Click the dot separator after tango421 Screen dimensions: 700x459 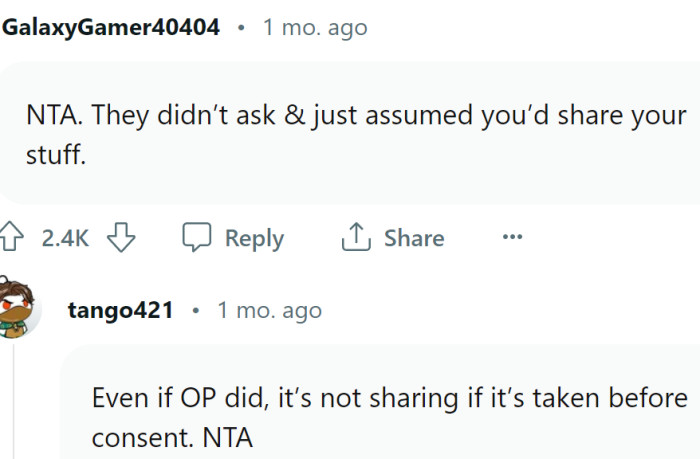pyautogui.click(x=195, y=310)
